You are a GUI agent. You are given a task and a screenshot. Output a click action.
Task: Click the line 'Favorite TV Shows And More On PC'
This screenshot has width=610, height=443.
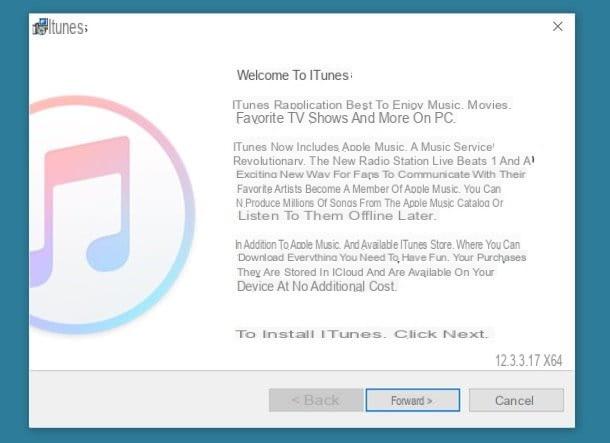345,118
